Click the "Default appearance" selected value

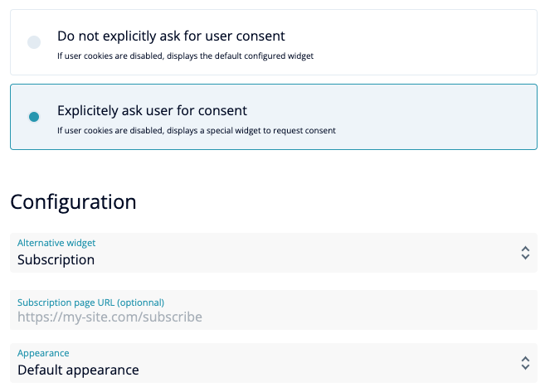[x=78, y=370]
